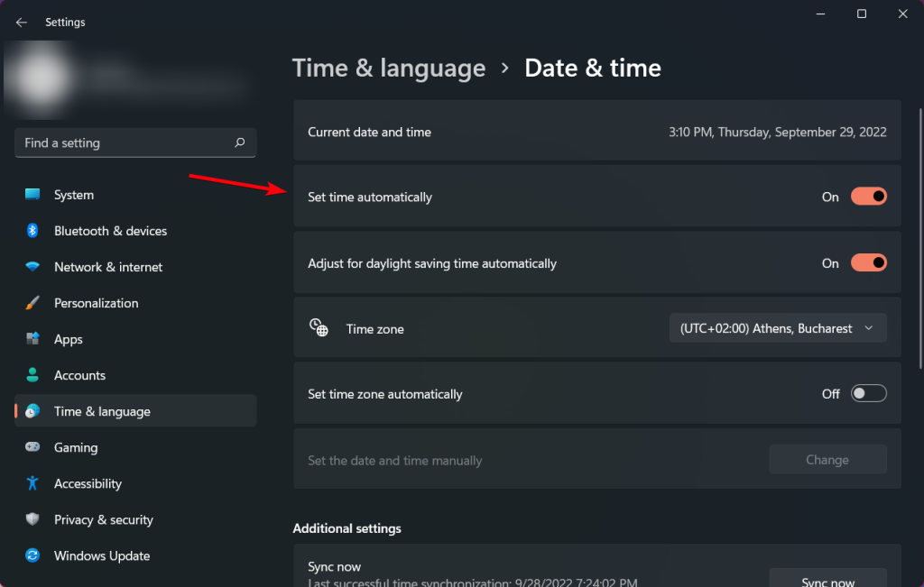Open the Time zone dropdown
924x587 pixels.
click(x=777, y=327)
